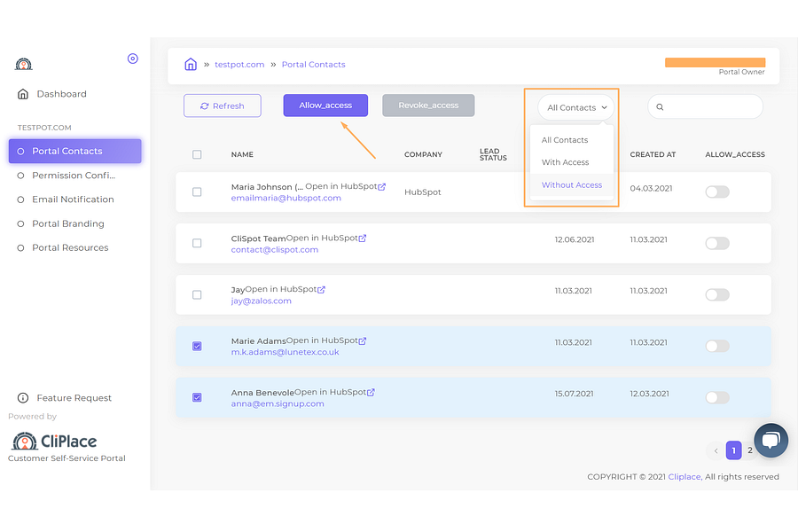
Task: Open CliSpot Team in HubSpot external icon
Action: 363,239
